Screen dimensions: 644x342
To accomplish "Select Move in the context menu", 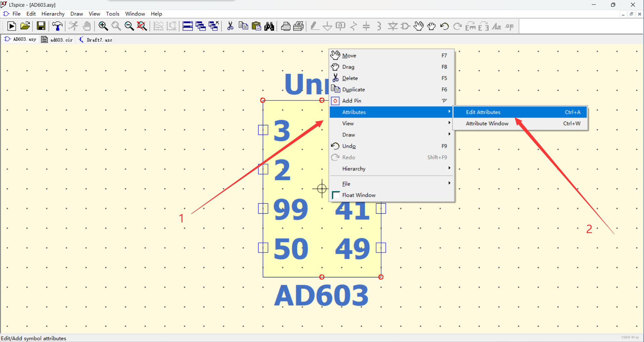I will pyautogui.click(x=392, y=56).
